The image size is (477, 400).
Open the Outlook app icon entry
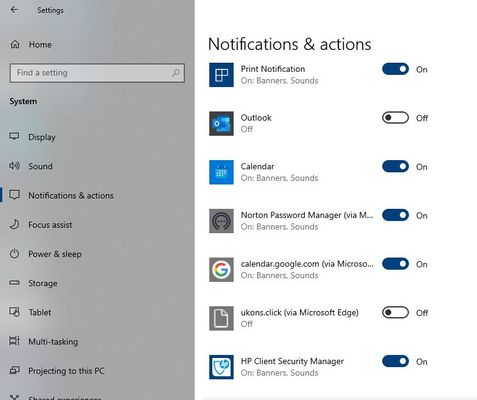(221, 123)
